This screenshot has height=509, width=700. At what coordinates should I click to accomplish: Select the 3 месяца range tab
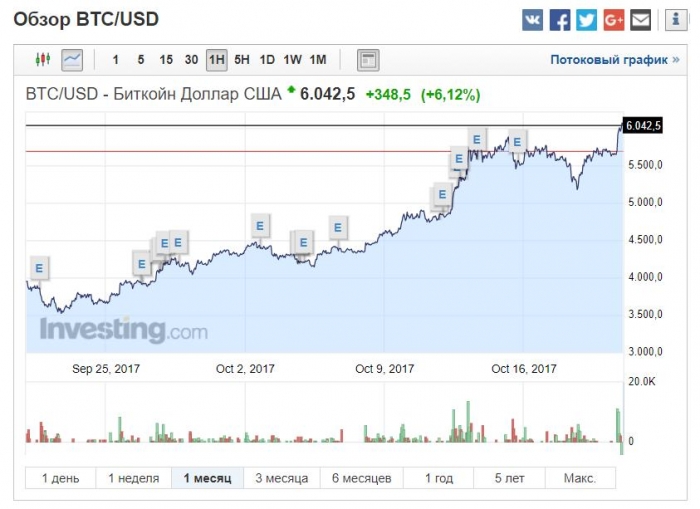click(x=282, y=478)
